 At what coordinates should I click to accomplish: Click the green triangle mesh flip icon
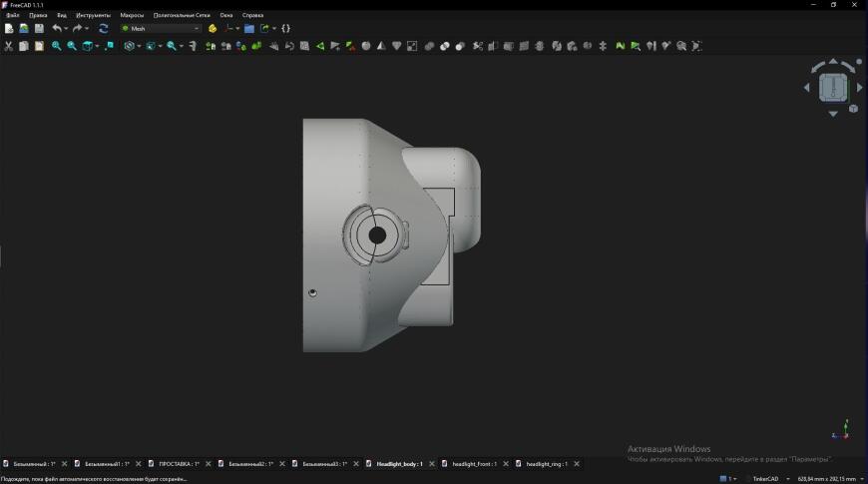point(320,46)
